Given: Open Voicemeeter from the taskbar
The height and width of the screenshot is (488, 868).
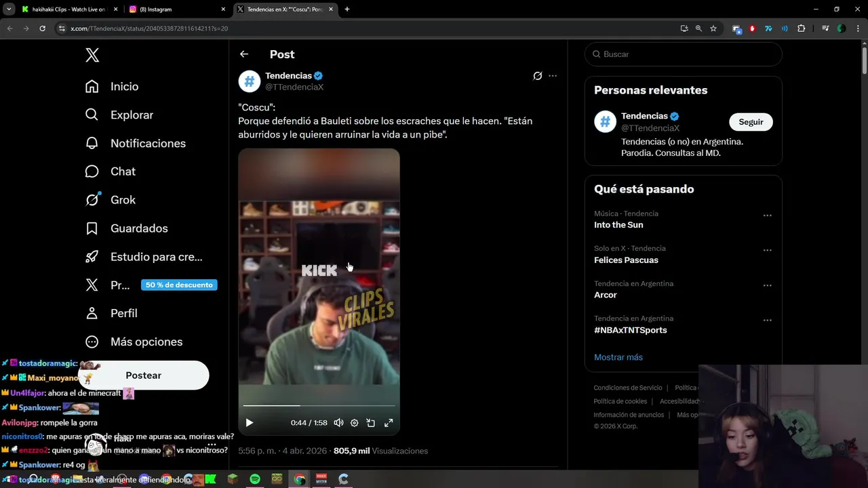Looking at the screenshot, I should (x=321, y=479).
